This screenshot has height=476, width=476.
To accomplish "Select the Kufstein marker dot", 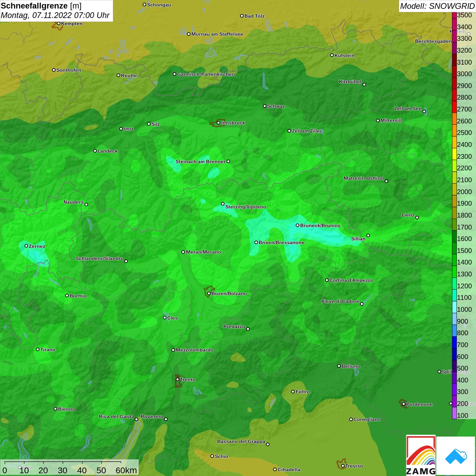I will tap(332, 55).
